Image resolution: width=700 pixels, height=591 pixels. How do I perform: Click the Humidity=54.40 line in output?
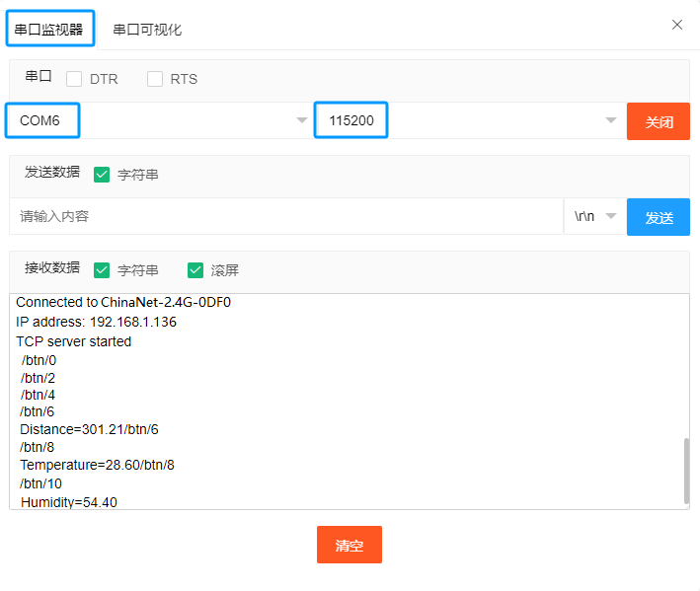[x=69, y=502]
